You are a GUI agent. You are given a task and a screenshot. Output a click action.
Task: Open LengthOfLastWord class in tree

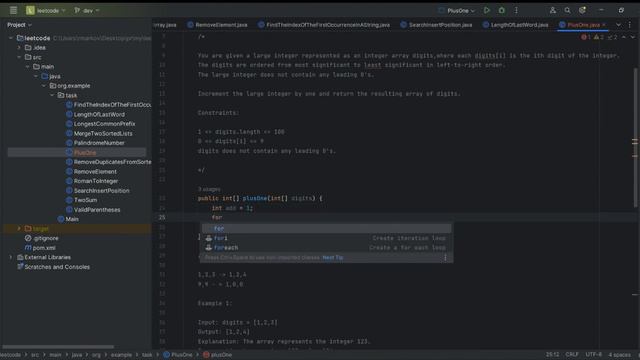[96, 115]
